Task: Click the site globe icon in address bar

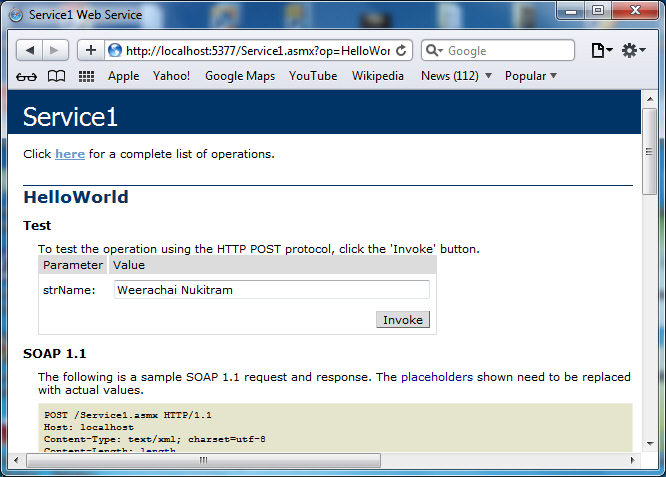Action: click(x=115, y=51)
